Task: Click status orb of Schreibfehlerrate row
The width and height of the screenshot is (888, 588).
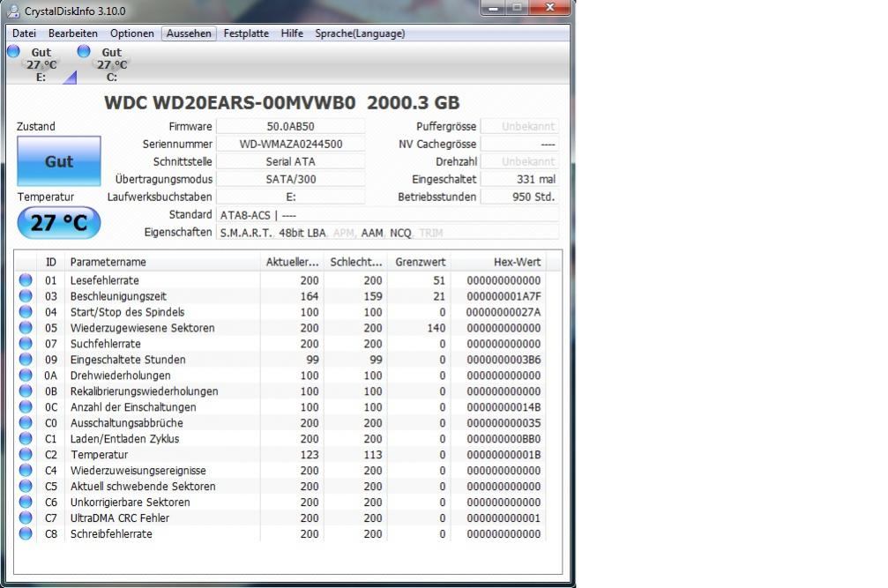Action: tap(26, 533)
